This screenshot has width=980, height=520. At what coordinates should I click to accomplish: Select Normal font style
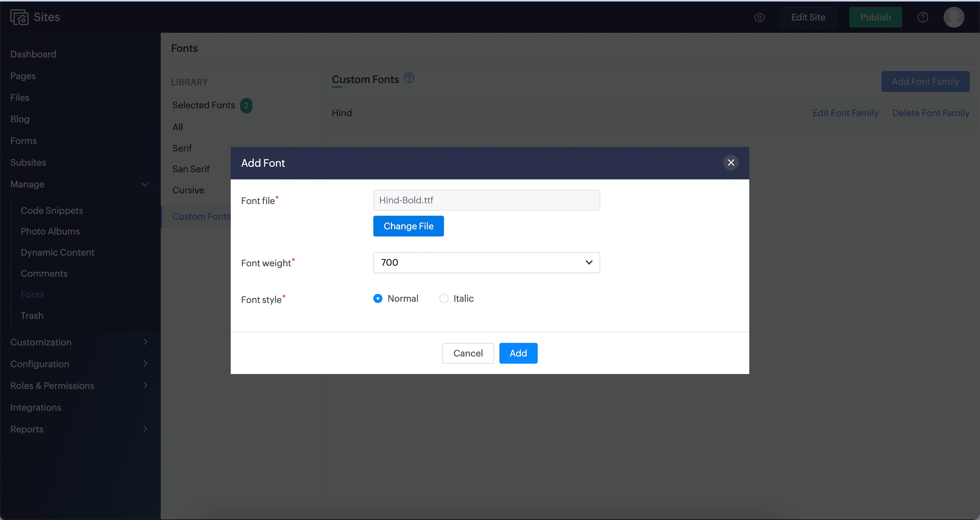click(378, 298)
